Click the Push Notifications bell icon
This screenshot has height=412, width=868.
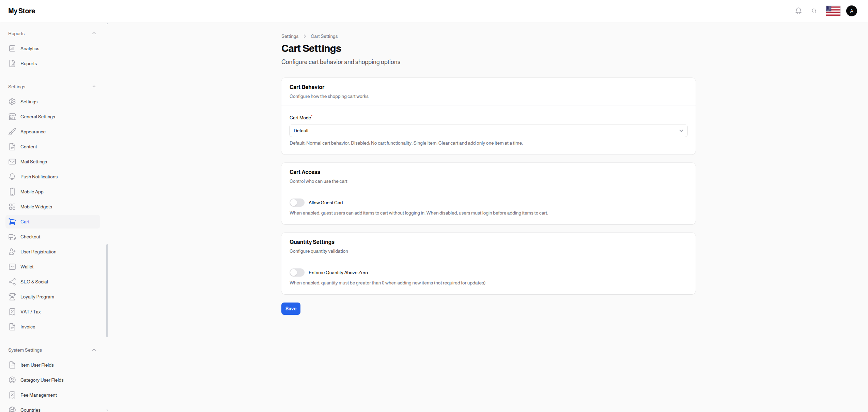pos(12,177)
